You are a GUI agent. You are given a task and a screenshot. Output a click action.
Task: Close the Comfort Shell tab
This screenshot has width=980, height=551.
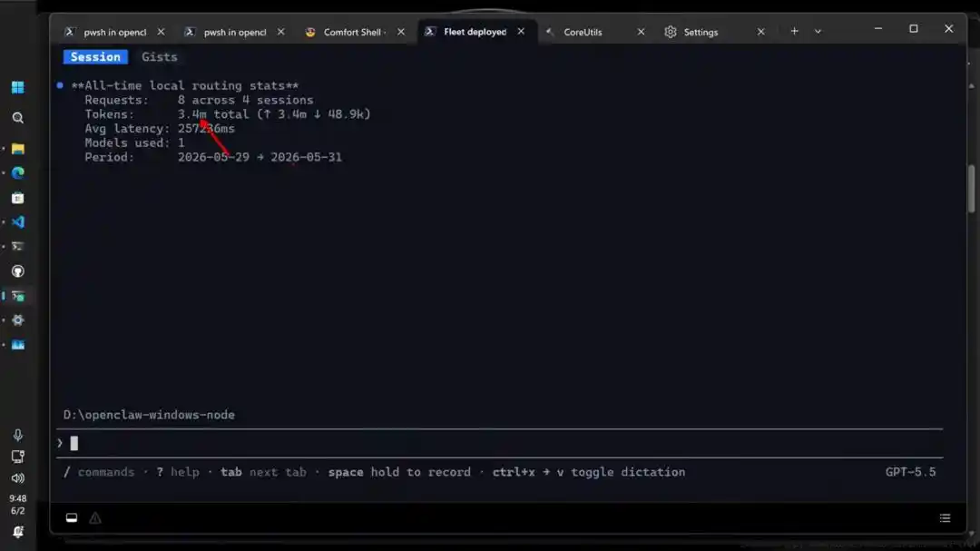coord(401,32)
